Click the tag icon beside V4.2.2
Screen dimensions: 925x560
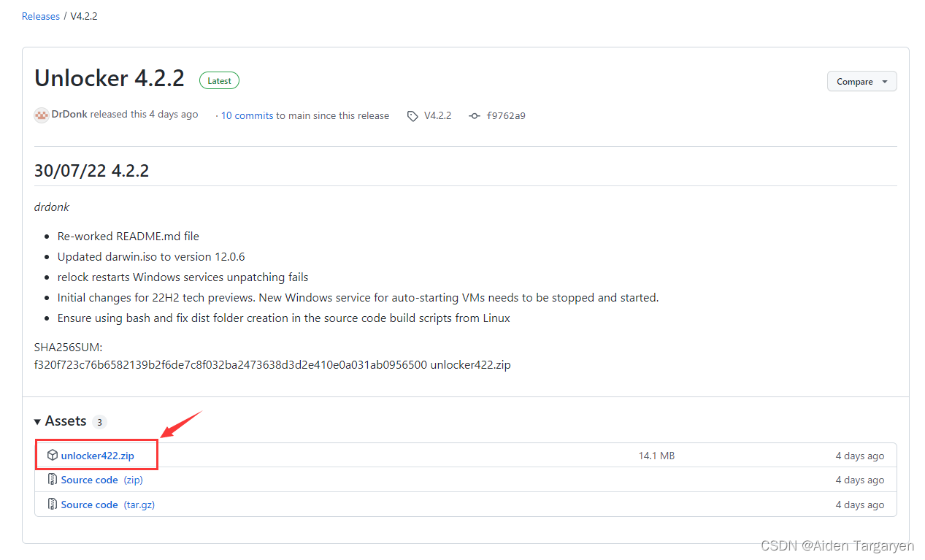413,116
